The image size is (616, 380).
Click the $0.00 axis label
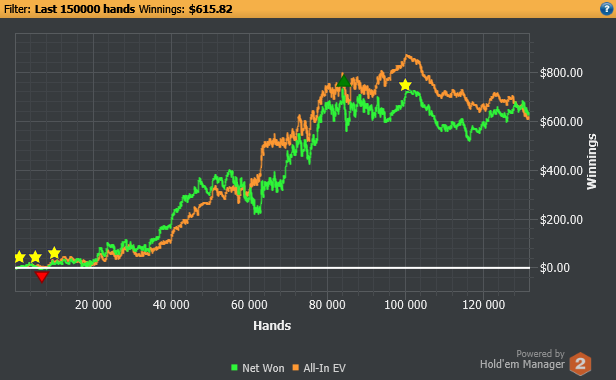click(555, 268)
